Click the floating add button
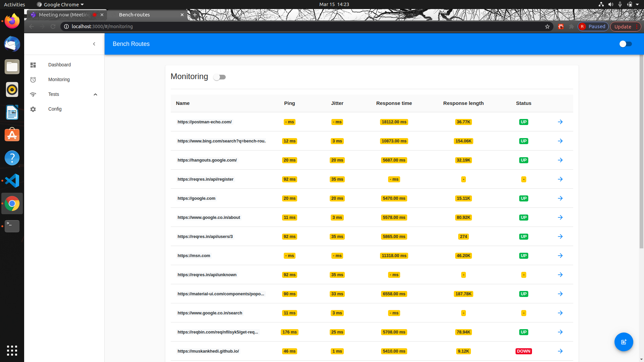The image size is (644, 362). pos(624,342)
